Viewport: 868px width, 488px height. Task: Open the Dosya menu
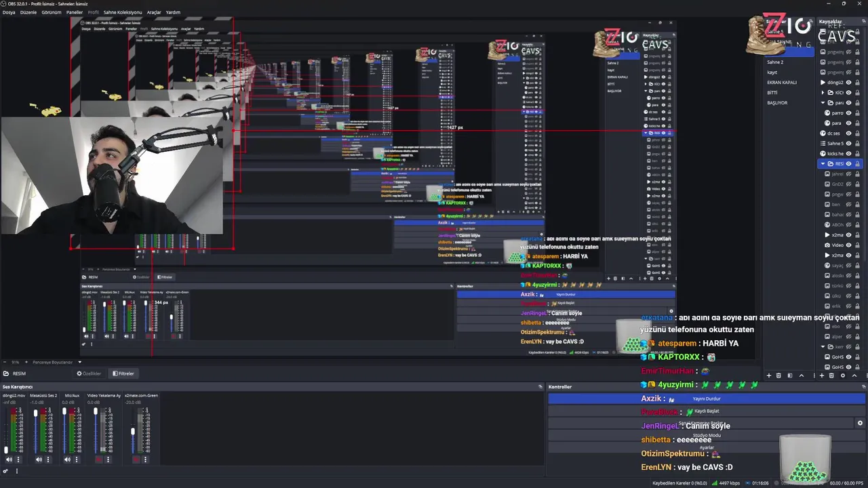pos(9,12)
